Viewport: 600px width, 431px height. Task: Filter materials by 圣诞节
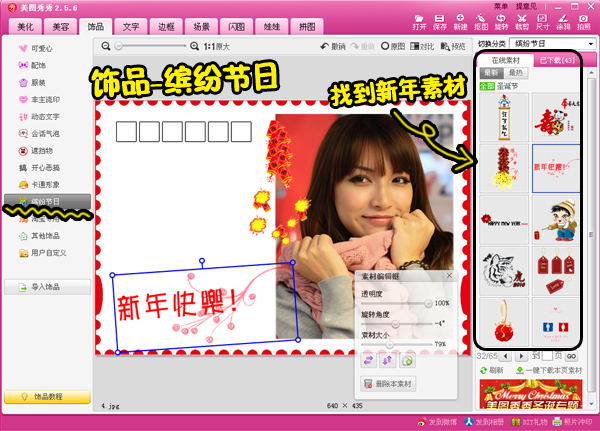click(507, 86)
